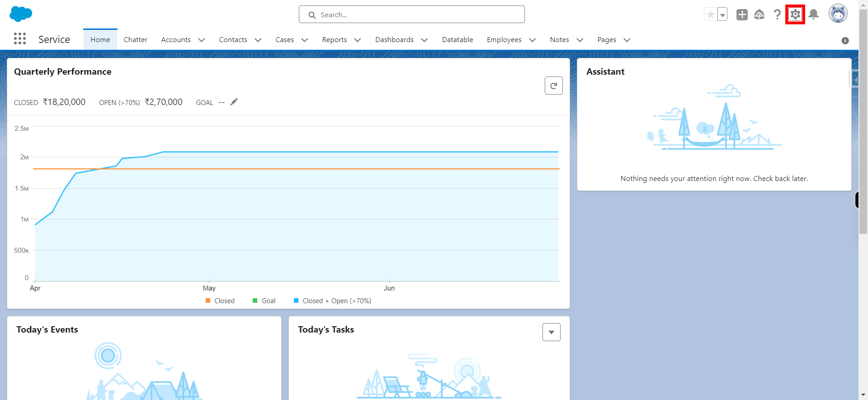Screen dimensions: 868x400
Task: Focus the global Search field
Action: click(x=411, y=14)
